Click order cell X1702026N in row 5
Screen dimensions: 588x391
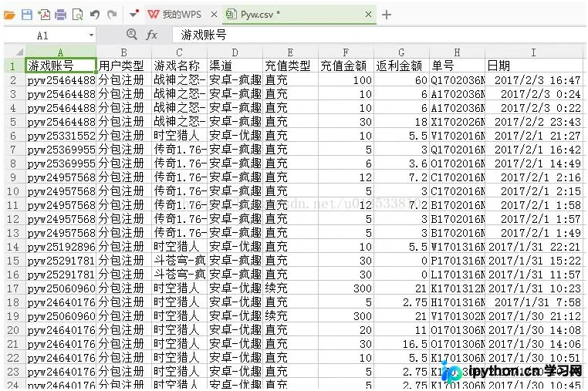tap(457, 122)
